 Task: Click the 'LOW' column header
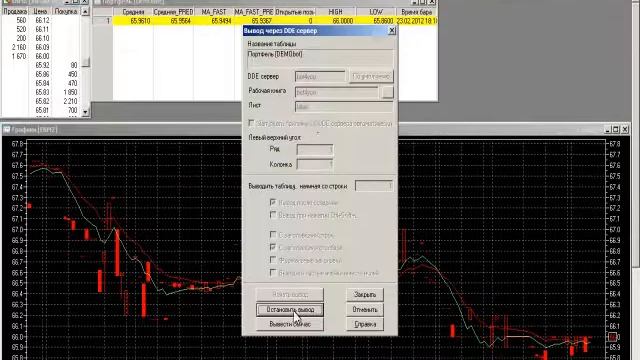(x=376, y=12)
